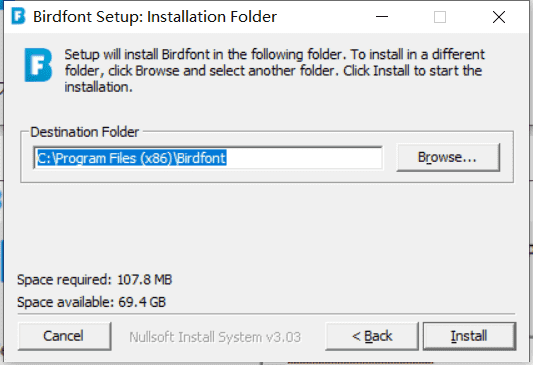Click the greyed-out maximize button

coord(440,17)
